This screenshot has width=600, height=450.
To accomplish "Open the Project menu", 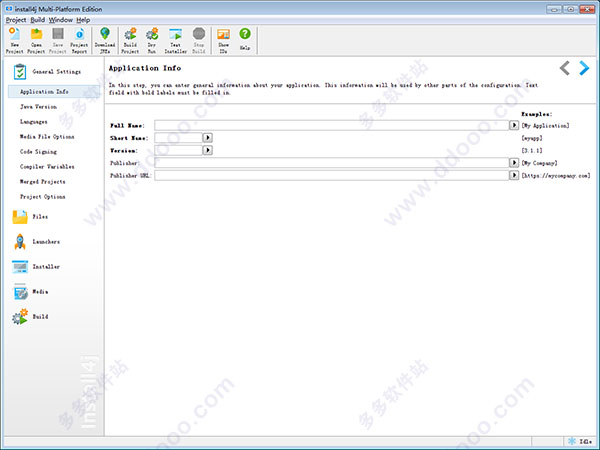I will (16, 20).
